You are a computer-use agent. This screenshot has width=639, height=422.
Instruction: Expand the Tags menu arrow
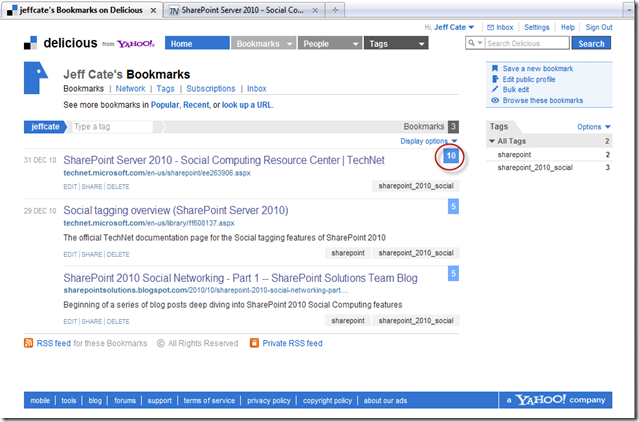421,44
